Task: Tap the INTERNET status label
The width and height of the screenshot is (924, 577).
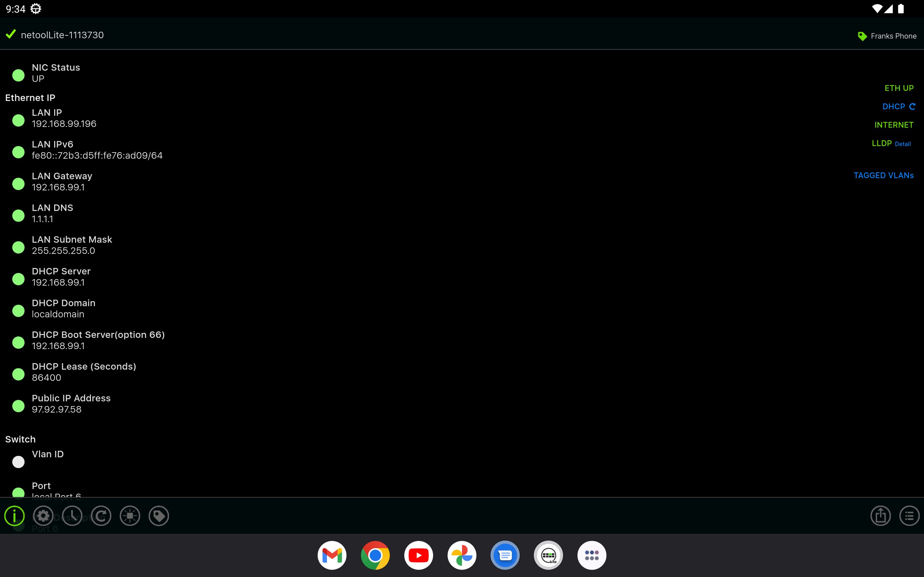Action: 893,125
